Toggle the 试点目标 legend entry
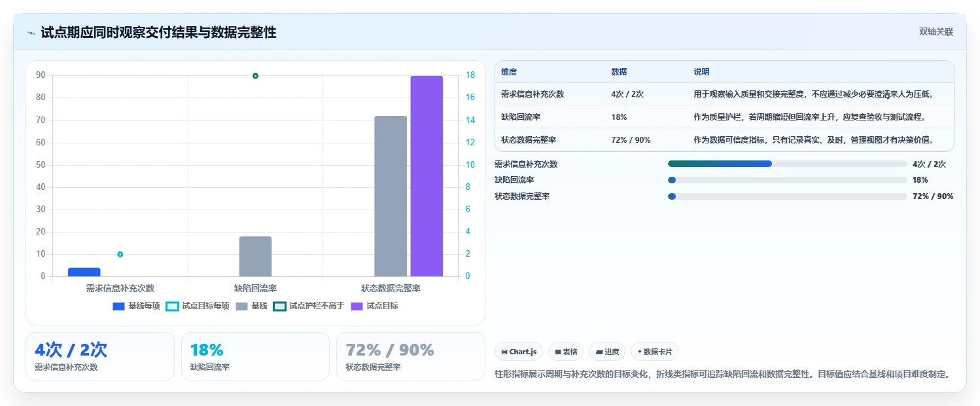Viewport: 980px width, 406px height. coord(375,306)
